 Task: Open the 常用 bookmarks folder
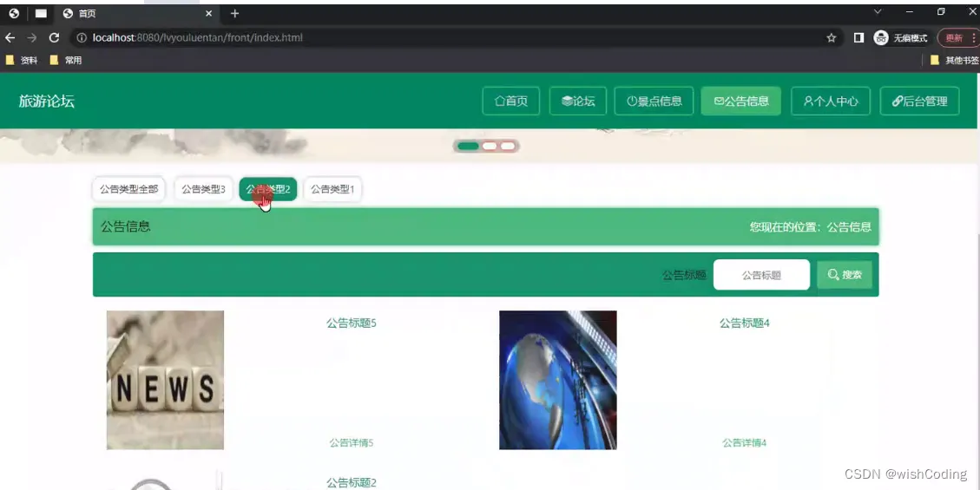[66, 60]
